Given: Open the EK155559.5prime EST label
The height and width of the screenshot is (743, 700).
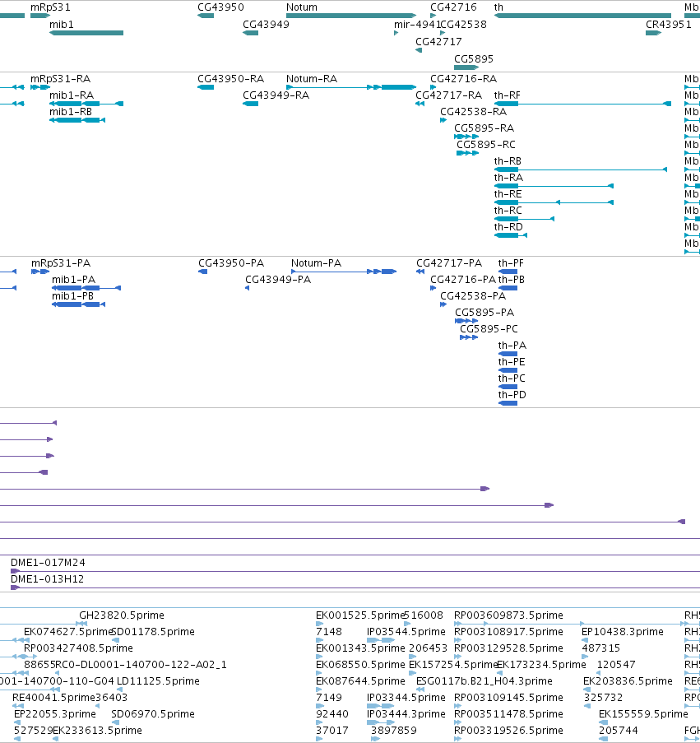Looking at the screenshot, I should [x=643, y=714].
